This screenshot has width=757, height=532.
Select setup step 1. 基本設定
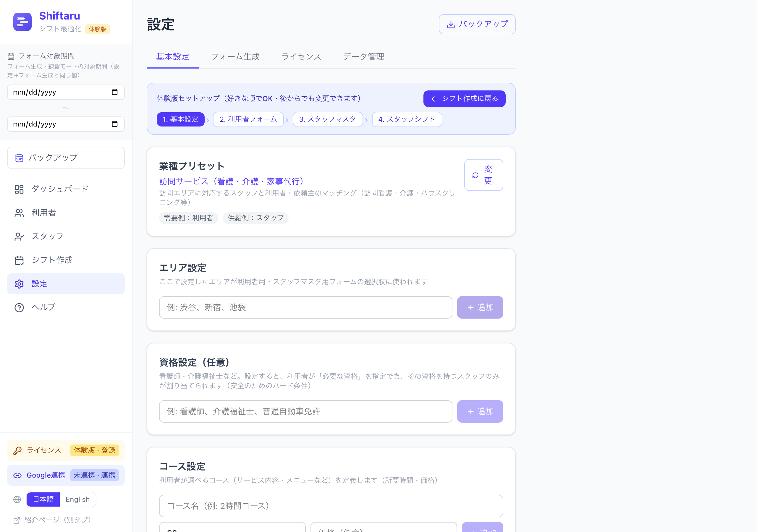(x=180, y=119)
